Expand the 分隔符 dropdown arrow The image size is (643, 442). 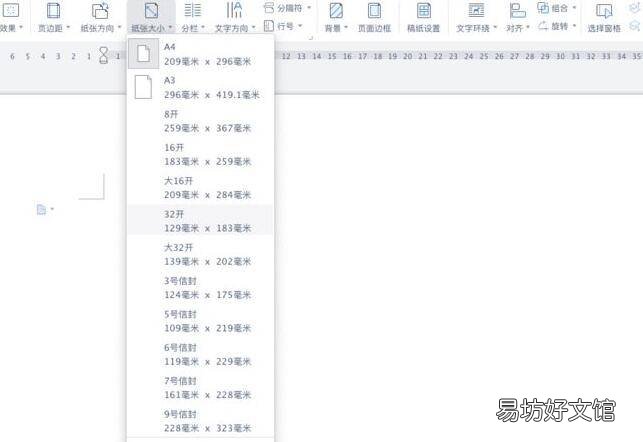point(309,7)
